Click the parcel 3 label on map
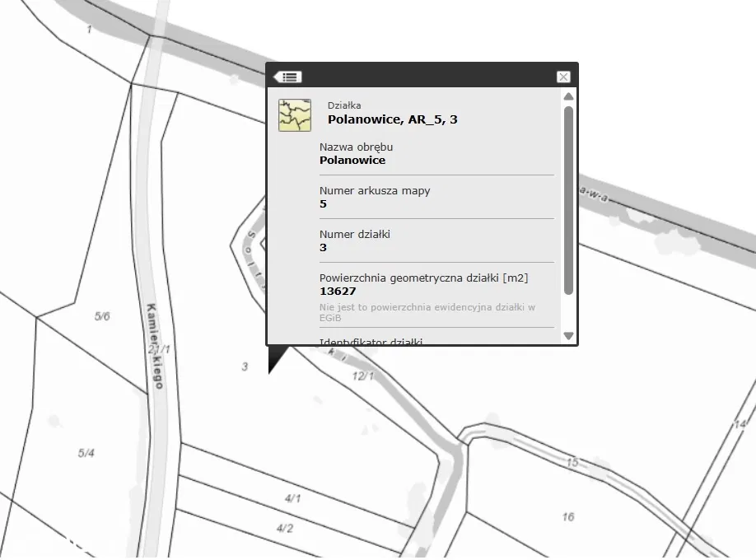The image size is (756, 560). 245,366
